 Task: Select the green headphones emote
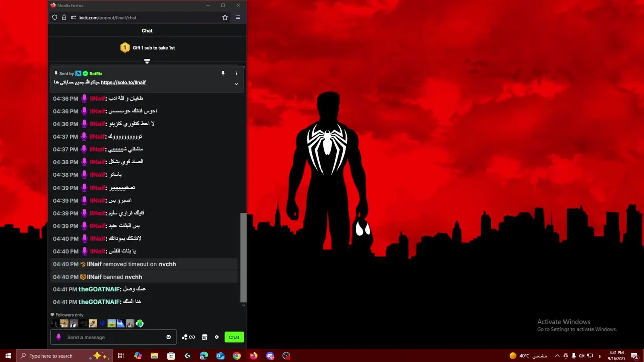pyautogui.click(x=140, y=324)
